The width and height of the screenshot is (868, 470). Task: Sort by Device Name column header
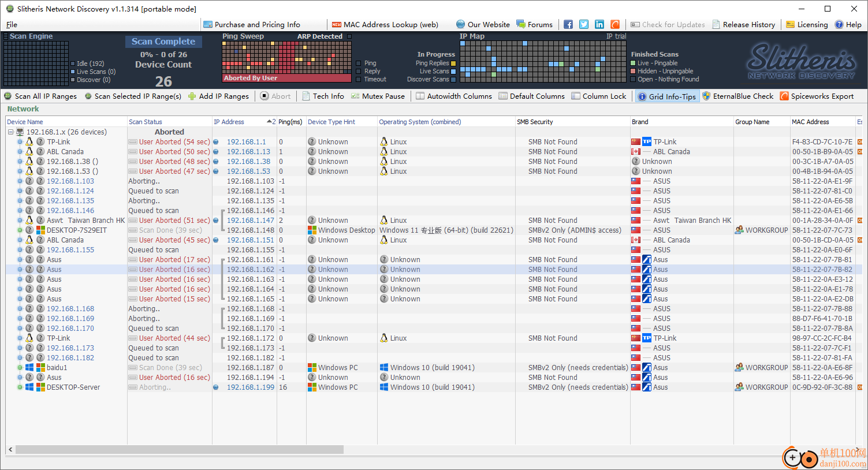pyautogui.click(x=66, y=122)
